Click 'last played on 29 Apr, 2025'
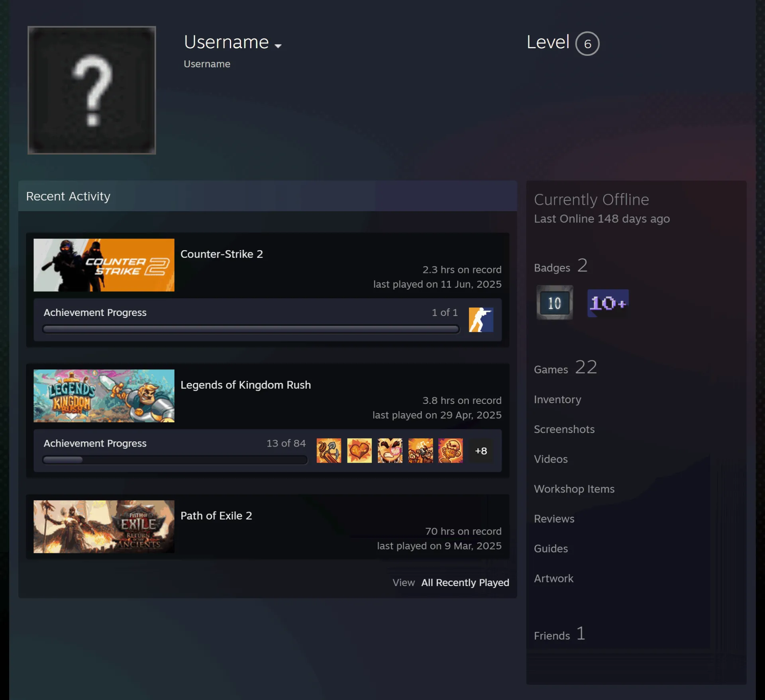Image resolution: width=765 pixels, height=700 pixels. tap(437, 415)
